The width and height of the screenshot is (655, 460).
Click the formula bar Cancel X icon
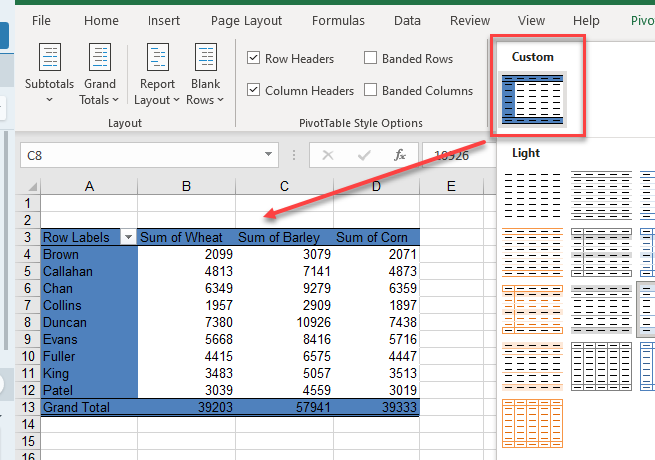328,155
